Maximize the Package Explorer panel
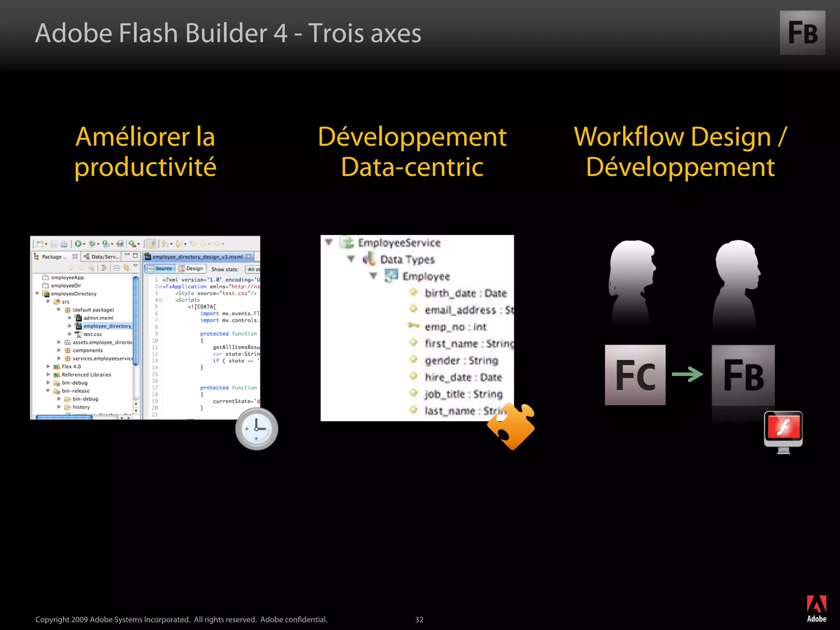840x630 pixels. pyautogui.click(x=135, y=255)
